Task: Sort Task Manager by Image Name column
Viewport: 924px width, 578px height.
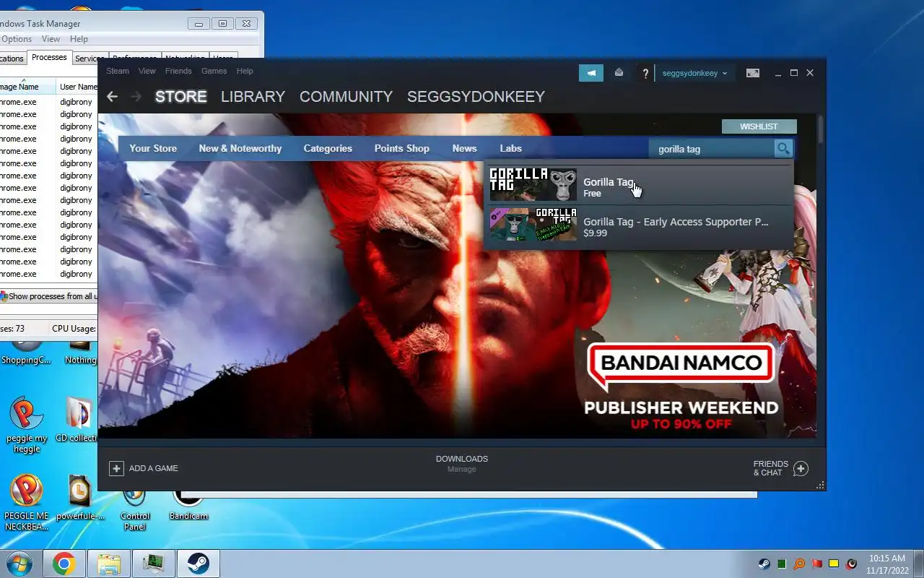Action: [27, 87]
